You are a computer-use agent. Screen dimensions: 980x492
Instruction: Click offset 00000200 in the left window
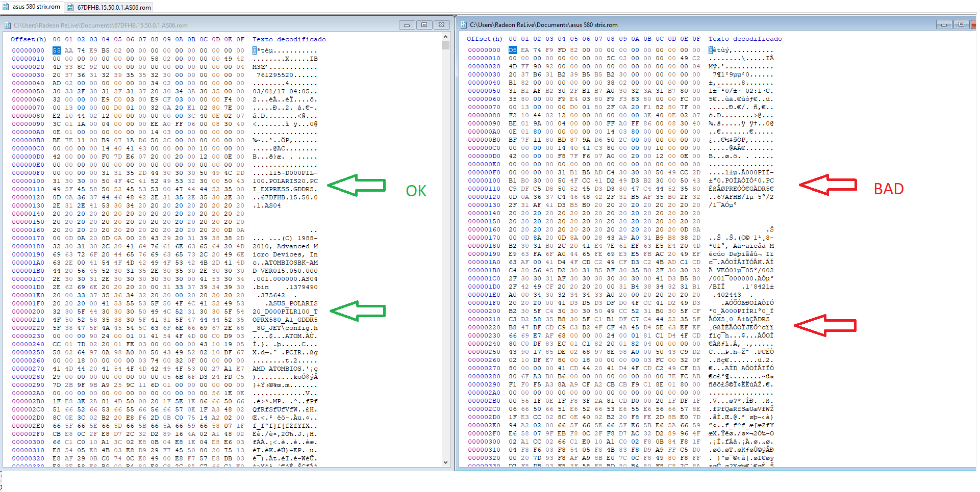tap(28, 312)
